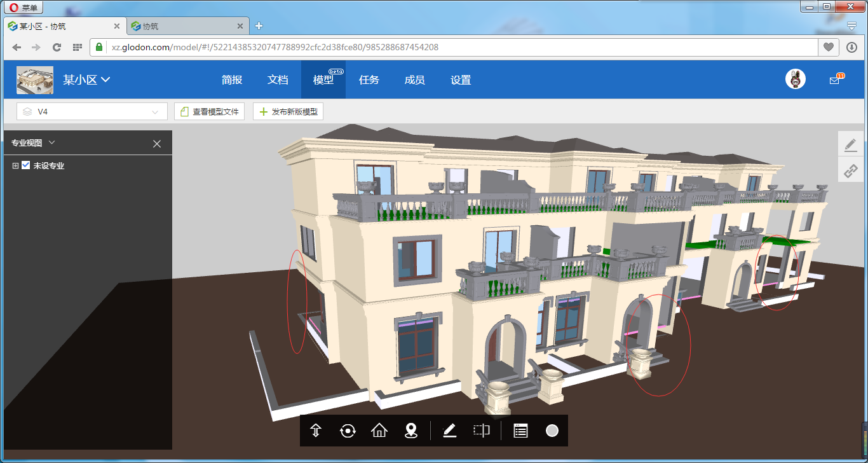This screenshot has width=868, height=463.
Task: Select the orbit rotate tool in the bottom toolbar
Action: (348, 431)
